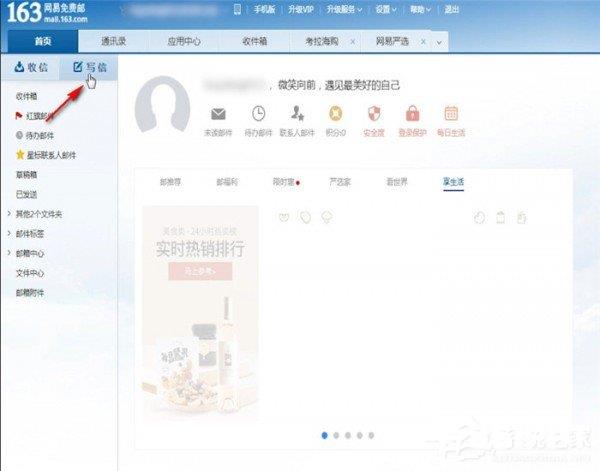Click the 实时热销排行 ad banner
The image size is (600, 471).
200,313
